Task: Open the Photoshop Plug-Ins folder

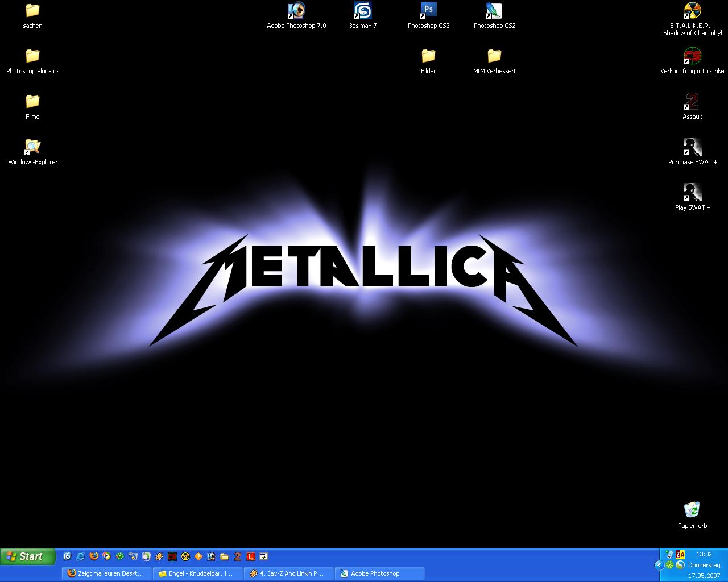Action: click(x=32, y=61)
